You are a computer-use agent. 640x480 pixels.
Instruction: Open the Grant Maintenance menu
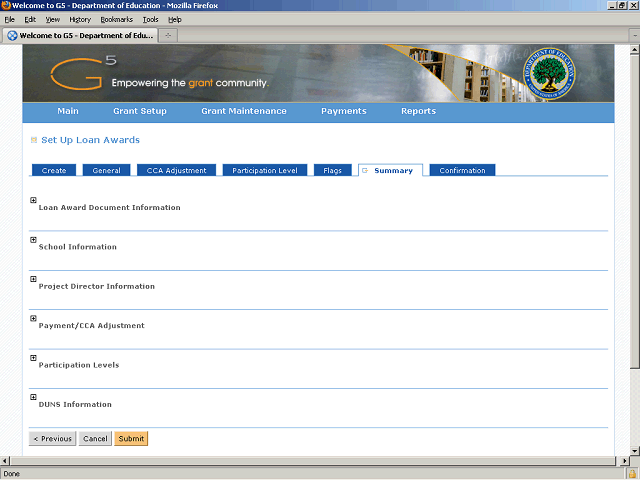[x=244, y=111]
